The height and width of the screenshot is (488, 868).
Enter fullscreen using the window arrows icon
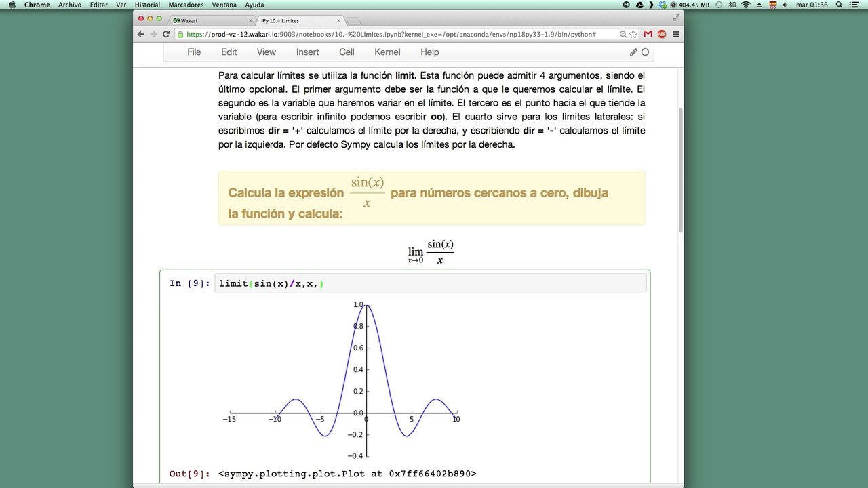click(676, 18)
